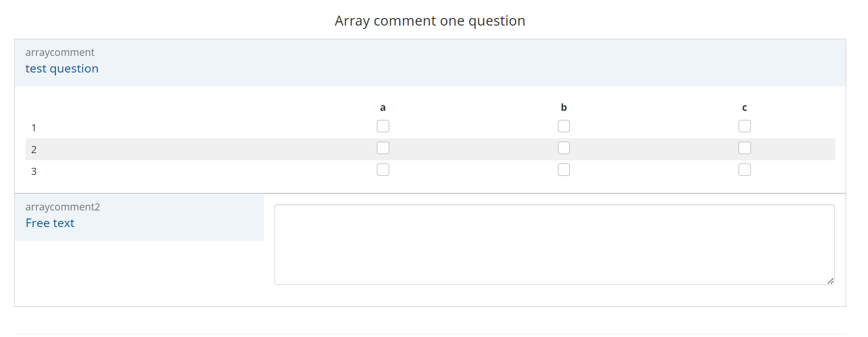The height and width of the screenshot is (337, 868).
Task: Click the 'arraycomment' question code
Action: click(x=60, y=52)
